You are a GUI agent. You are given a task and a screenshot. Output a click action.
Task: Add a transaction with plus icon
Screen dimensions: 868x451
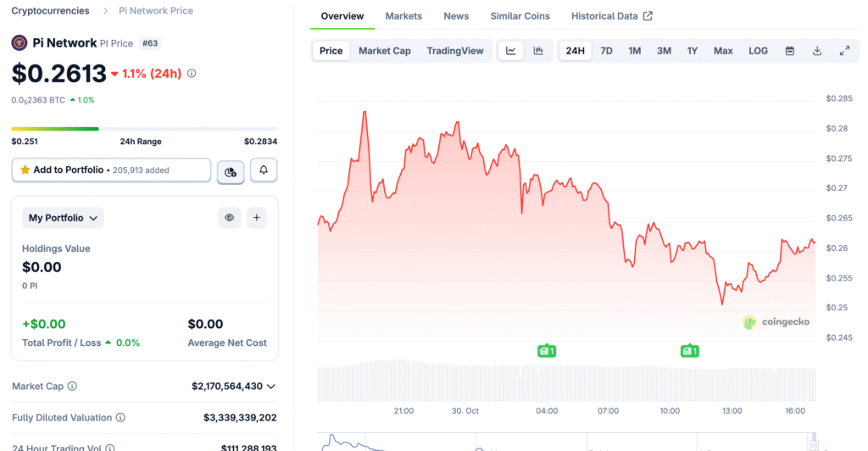click(x=257, y=218)
